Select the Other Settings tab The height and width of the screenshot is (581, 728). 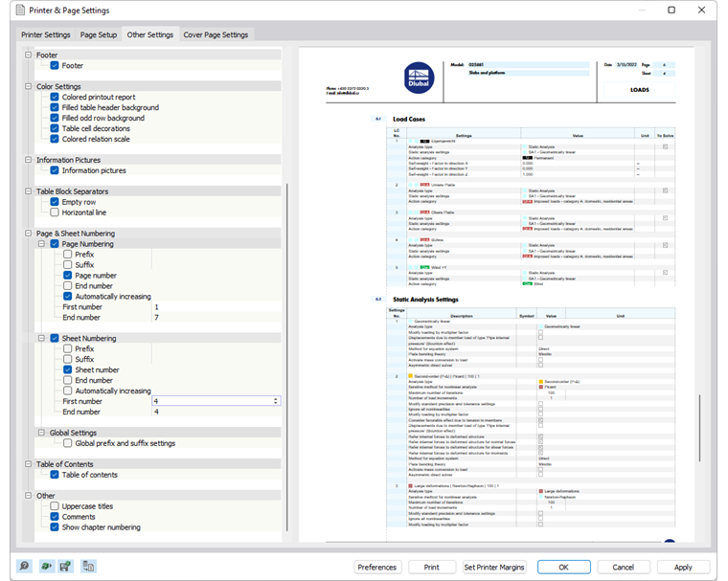coord(150,34)
